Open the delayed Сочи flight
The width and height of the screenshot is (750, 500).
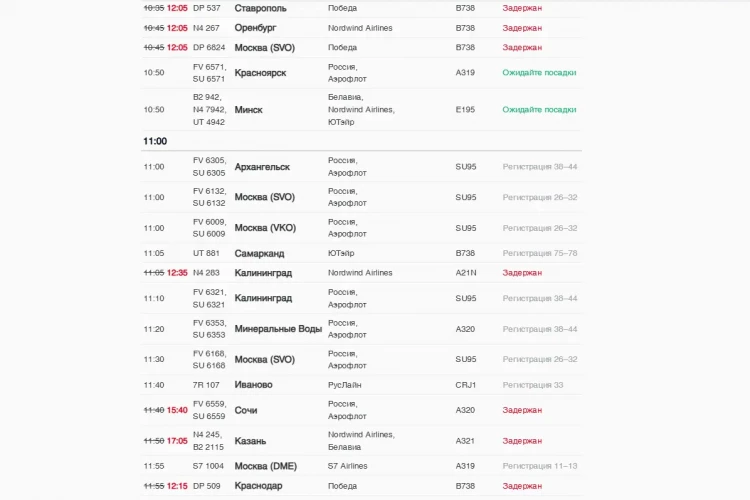(361, 410)
